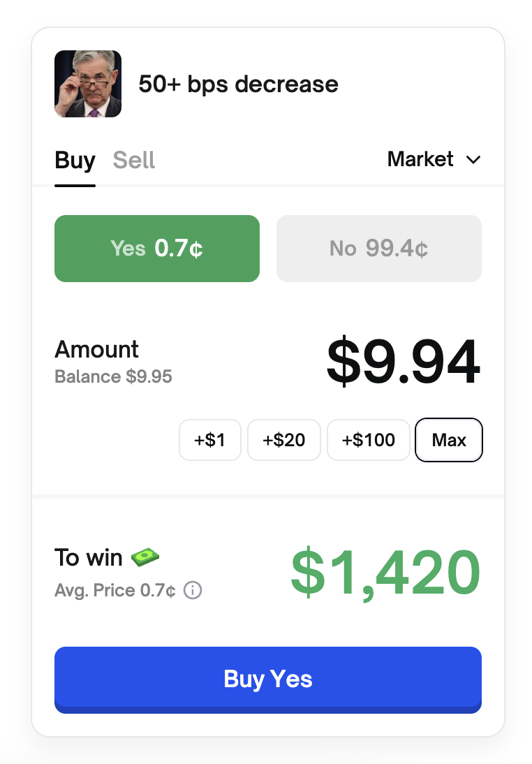Click the Powell thumbnail image
This screenshot has width=532, height=764.
click(88, 84)
